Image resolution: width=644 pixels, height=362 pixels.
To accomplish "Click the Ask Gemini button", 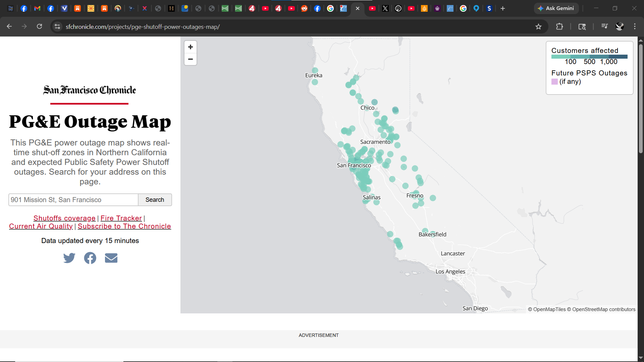I will 556,8.
